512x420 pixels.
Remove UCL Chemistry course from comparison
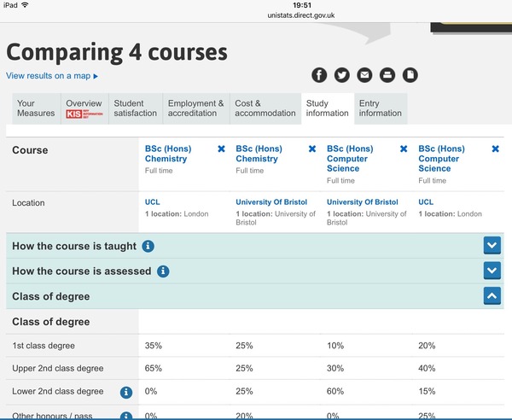click(221, 149)
